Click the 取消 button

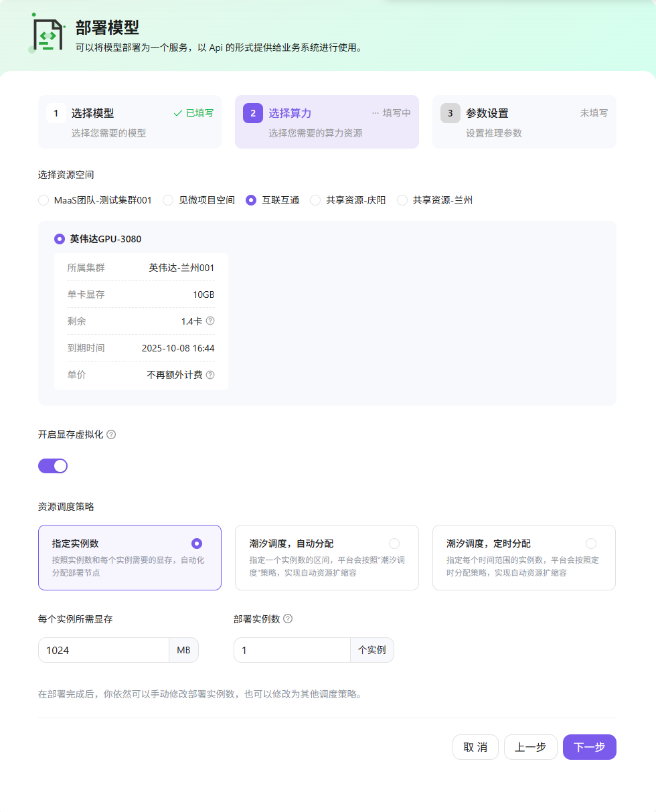475,746
